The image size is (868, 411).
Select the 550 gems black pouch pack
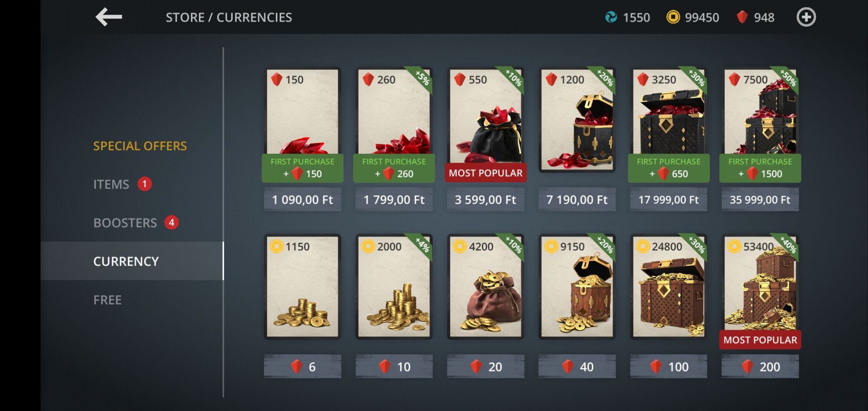point(486,120)
